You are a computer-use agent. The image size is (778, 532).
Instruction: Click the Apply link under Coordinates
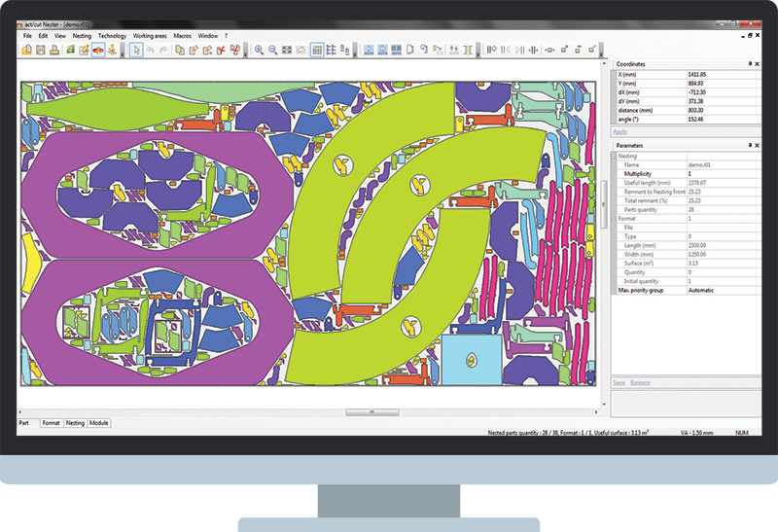[x=619, y=130]
